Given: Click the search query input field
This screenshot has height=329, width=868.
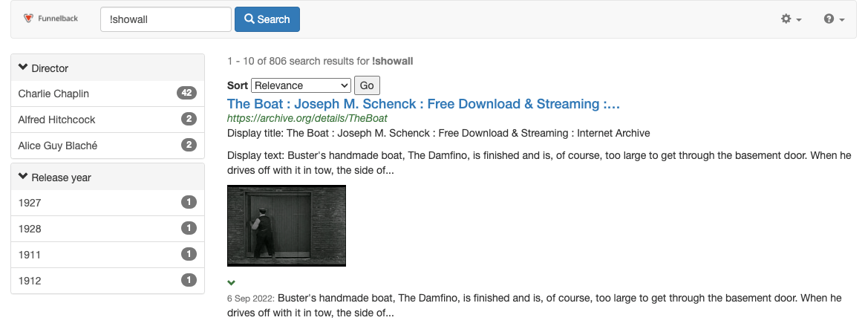Looking at the screenshot, I should 166,19.
